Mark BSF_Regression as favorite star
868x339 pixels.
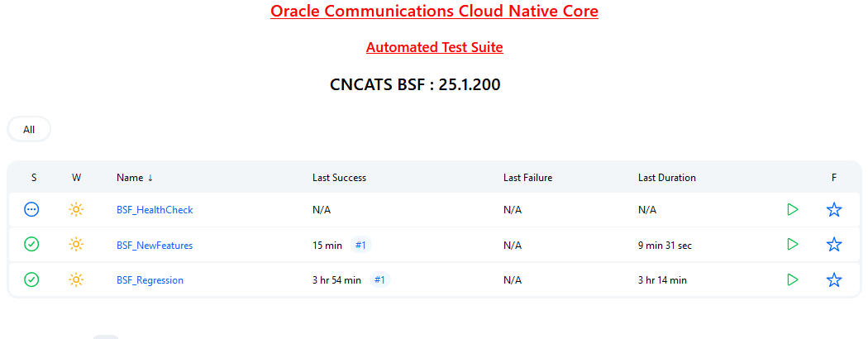pos(833,279)
